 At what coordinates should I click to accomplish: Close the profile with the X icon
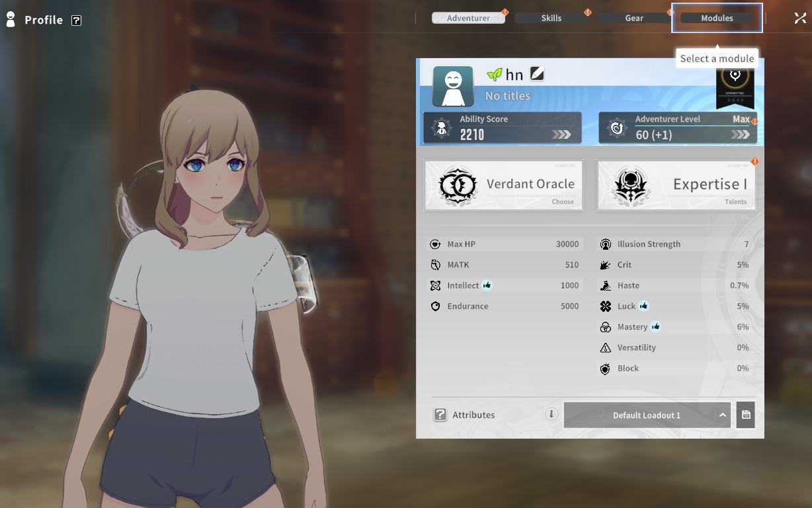pyautogui.click(x=800, y=18)
